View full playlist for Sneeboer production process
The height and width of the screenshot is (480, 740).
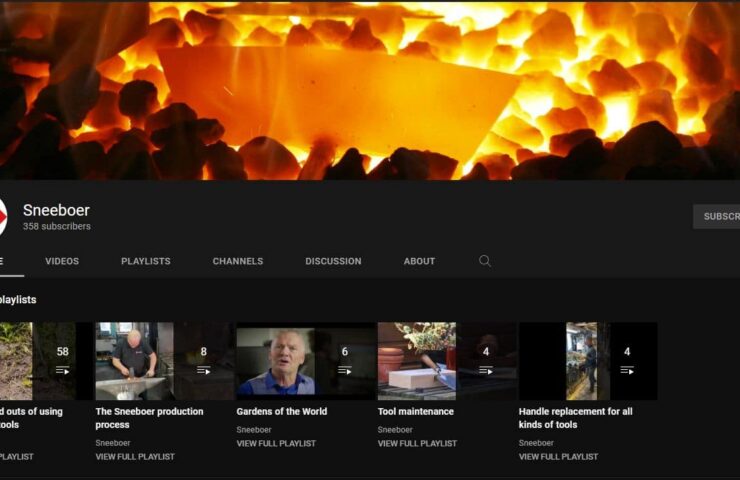(x=135, y=457)
